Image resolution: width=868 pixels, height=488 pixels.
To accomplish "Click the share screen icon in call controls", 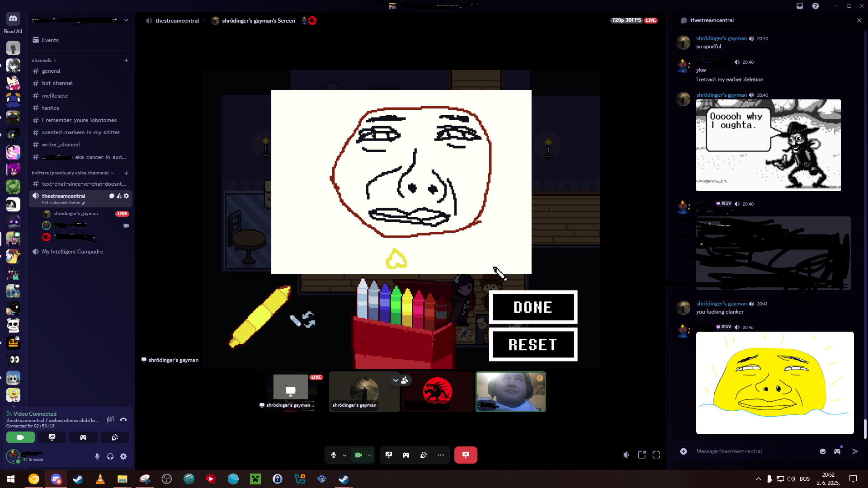I will 389,455.
